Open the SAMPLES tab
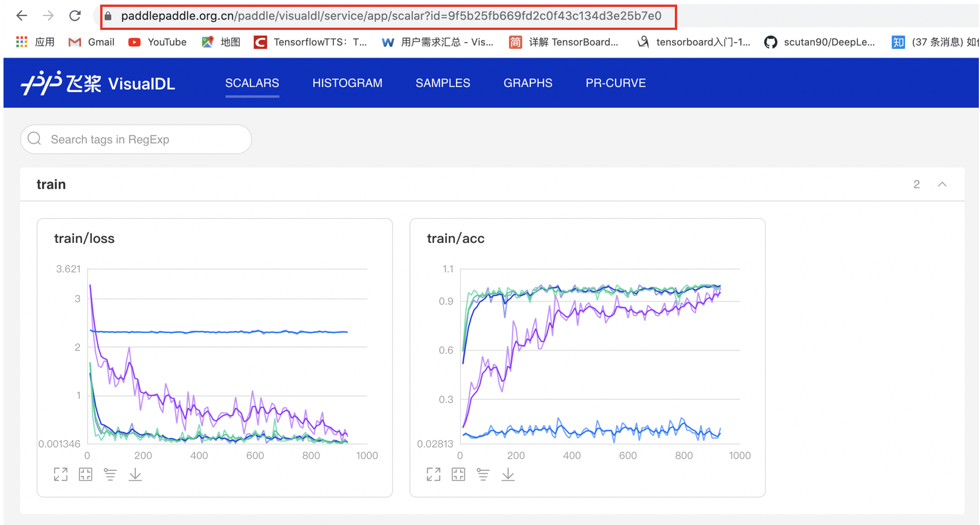This screenshot has height=525, width=980. pyautogui.click(x=443, y=83)
